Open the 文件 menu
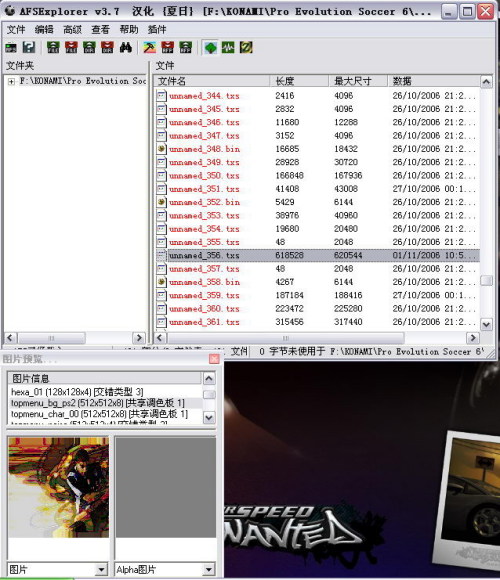The image size is (500, 580). click(16, 29)
